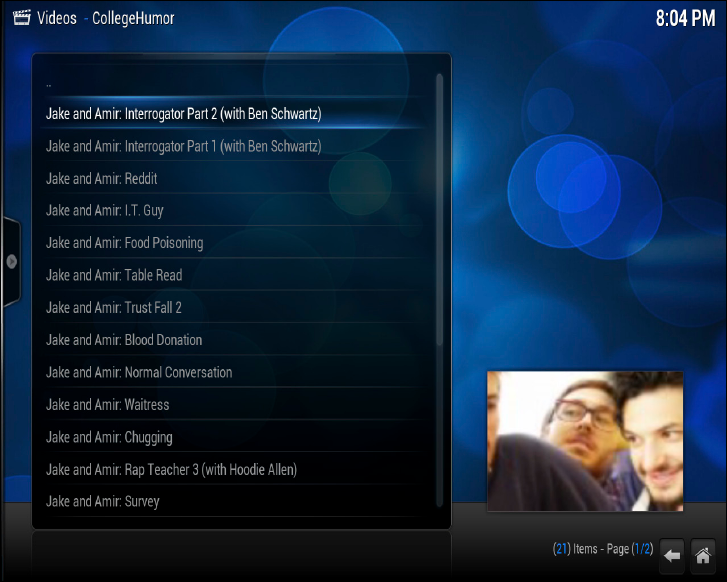Go to the home screen via the house icon
Image resolution: width=727 pixels, height=582 pixels.
click(x=703, y=555)
